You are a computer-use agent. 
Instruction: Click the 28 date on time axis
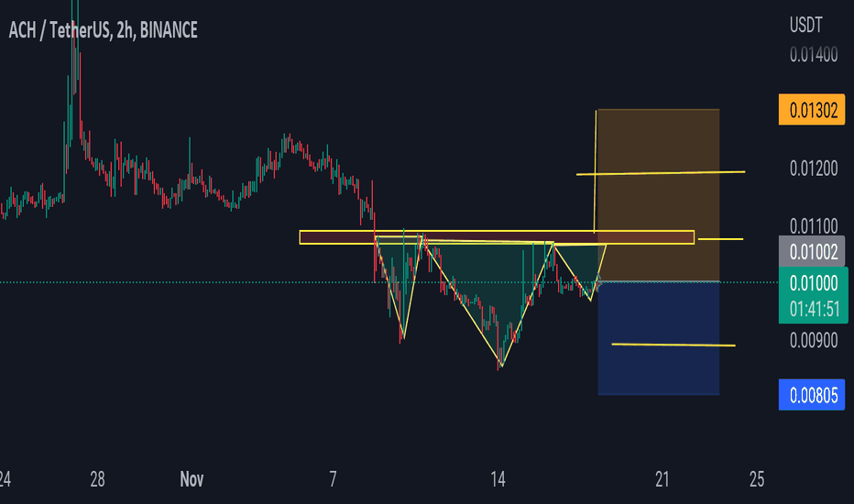pyautogui.click(x=97, y=479)
